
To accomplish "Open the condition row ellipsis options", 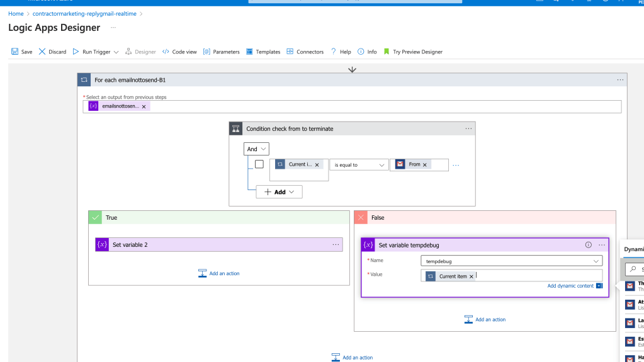I will 456,165.
